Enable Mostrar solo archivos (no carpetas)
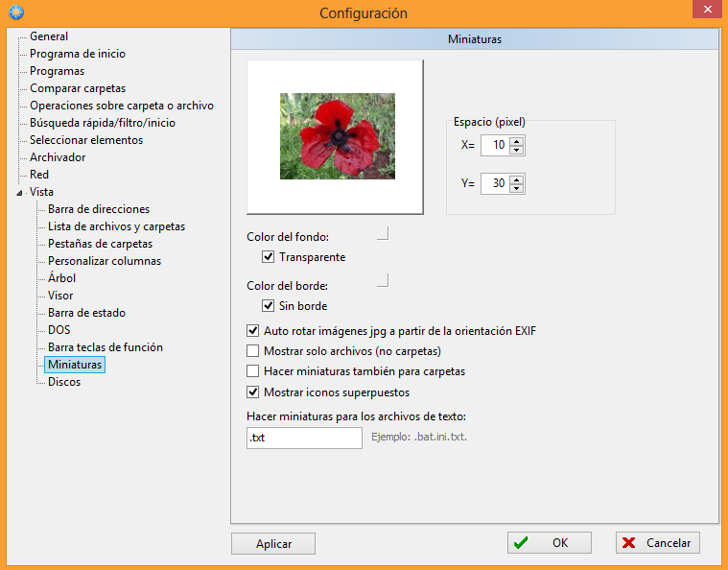728x570 pixels. pos(252,351)
